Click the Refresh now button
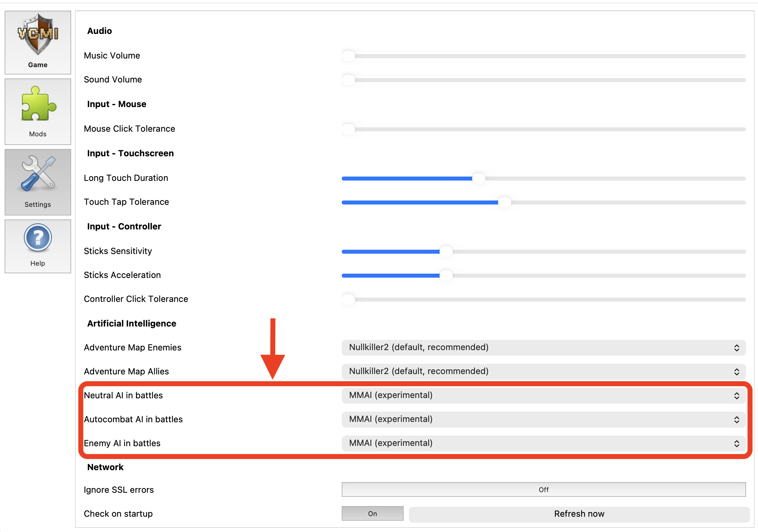The width and height of the screenshot is (758, 532). click(x=579, y=514)
